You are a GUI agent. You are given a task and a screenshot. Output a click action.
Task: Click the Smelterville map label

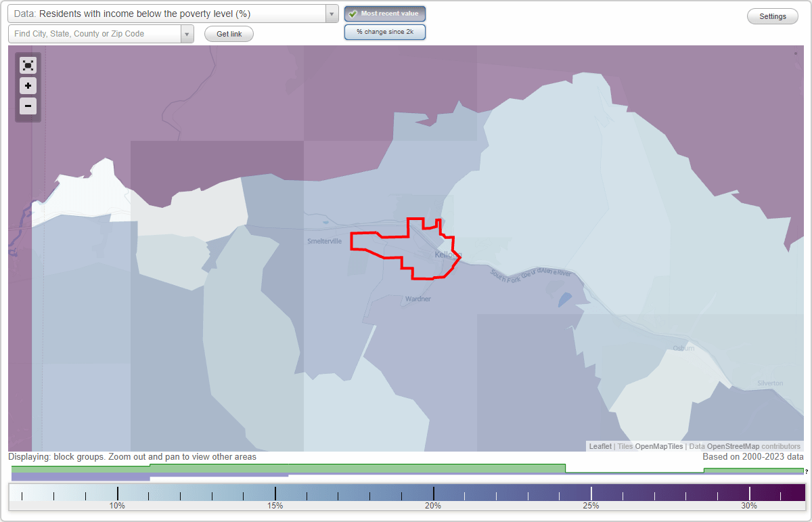325,241
